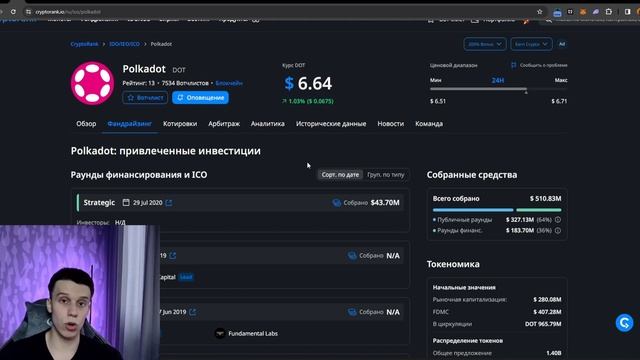Click the $ 407.28M FDMC value
640x360 pixels.
tap(547, 311)
